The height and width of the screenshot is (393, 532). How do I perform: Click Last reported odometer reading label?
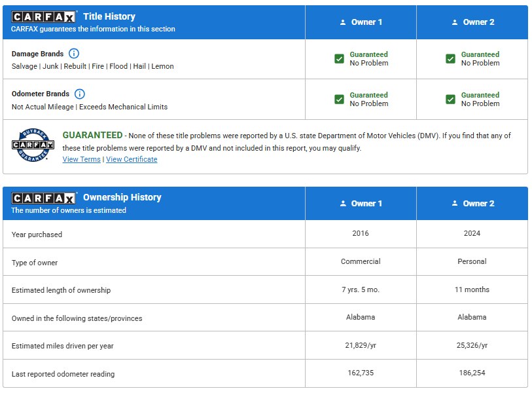pos(63,374)
